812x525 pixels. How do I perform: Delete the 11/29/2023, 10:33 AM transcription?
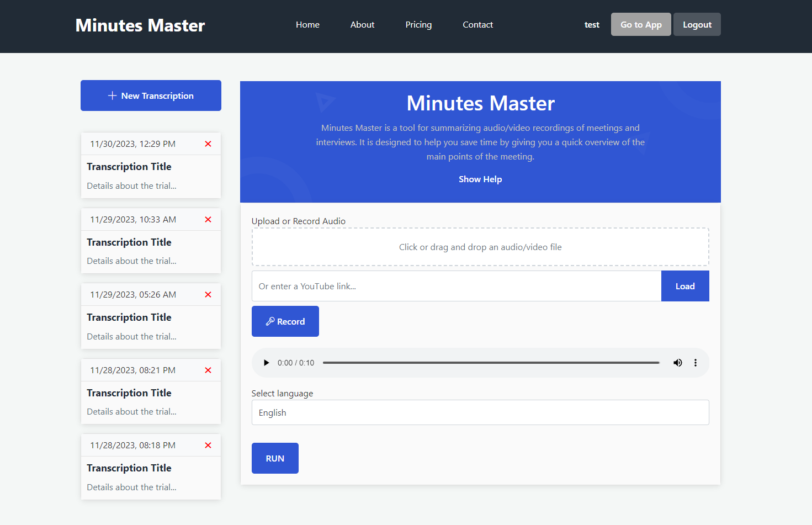pyautogui.click(x=208, y=220)
